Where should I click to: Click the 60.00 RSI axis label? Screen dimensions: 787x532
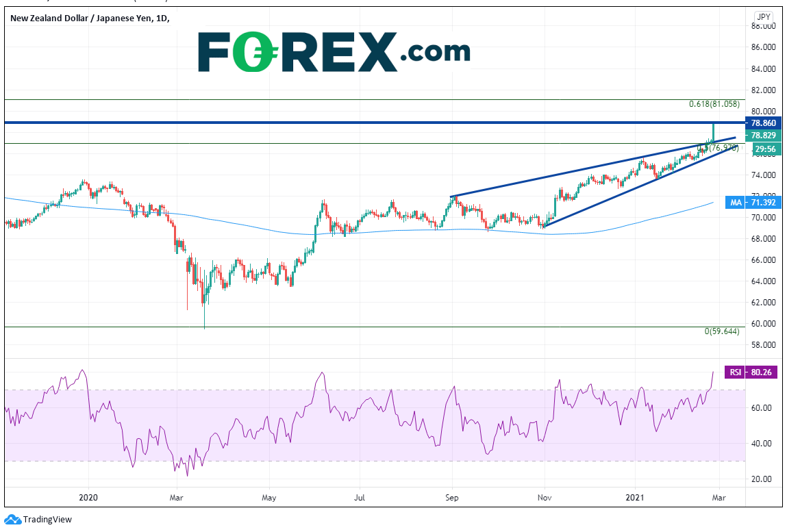pyautogui.click(x=762, y=408)
